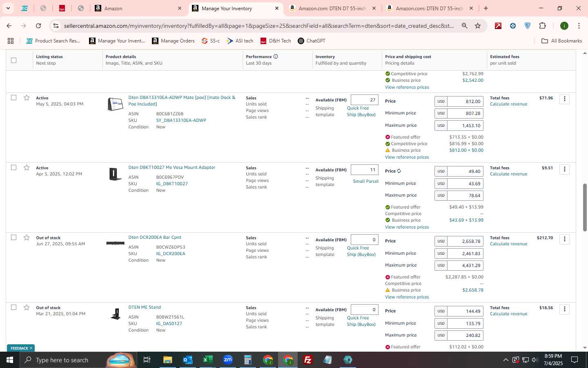Star the Dten DCR200EA Bar Cpnt listing
The height and width of the screenshot is (368, 588).
pos(27,238)
